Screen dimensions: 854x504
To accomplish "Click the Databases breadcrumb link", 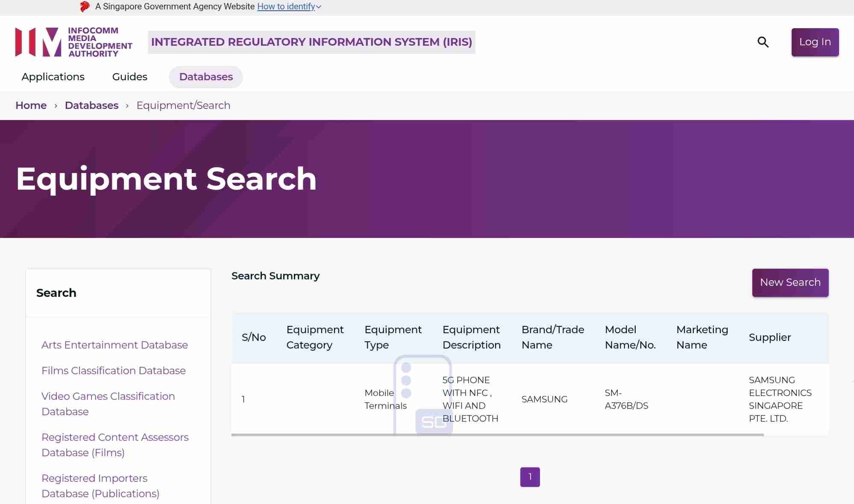I will pos(91,105).
